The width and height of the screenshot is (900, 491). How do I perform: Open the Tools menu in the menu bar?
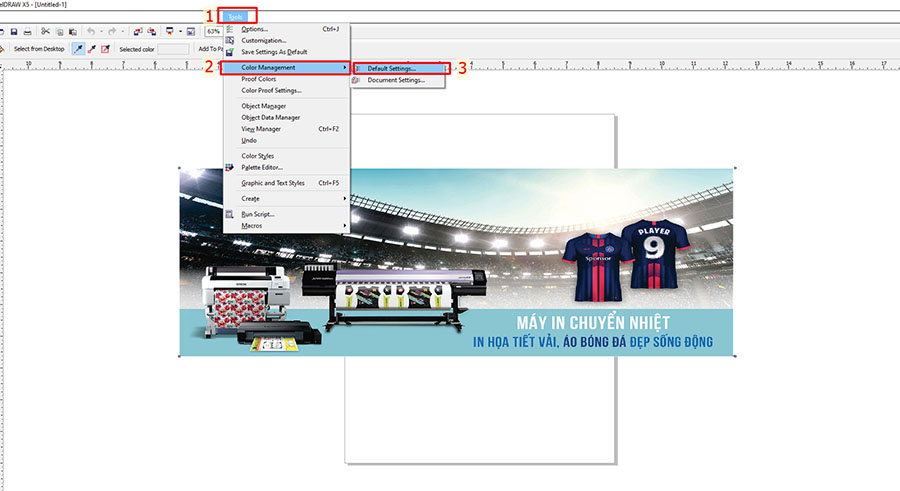[235, 17]
